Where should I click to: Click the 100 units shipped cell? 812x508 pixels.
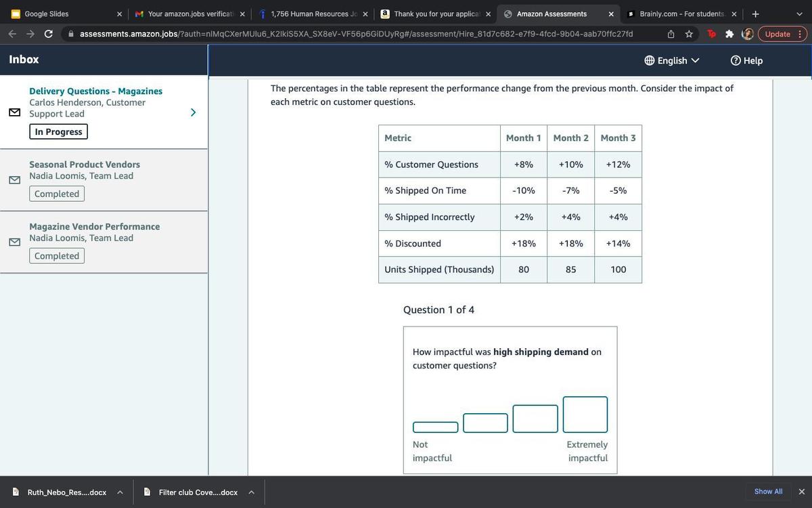coord(618,270)
